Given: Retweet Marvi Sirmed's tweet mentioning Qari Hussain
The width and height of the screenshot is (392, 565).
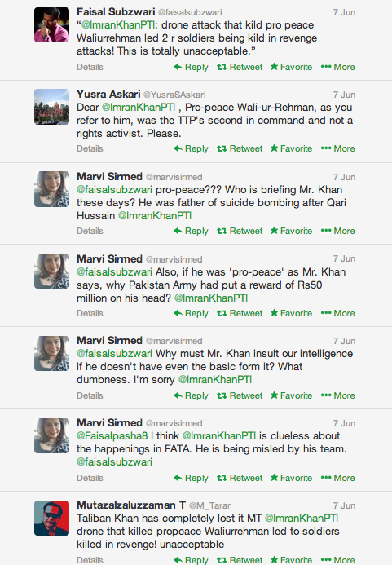Looking at the screenshot, I should 240,231.
